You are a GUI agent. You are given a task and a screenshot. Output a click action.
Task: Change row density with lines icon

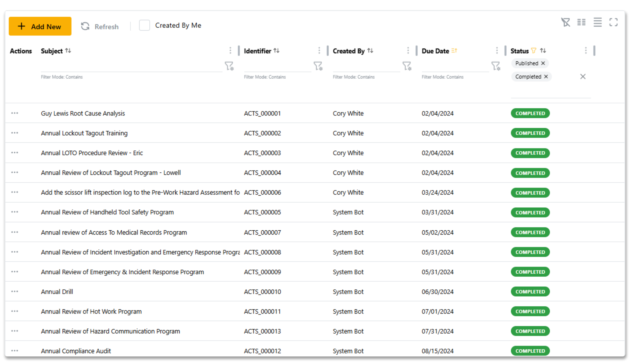pyautogui.click(x=598, y=22)
